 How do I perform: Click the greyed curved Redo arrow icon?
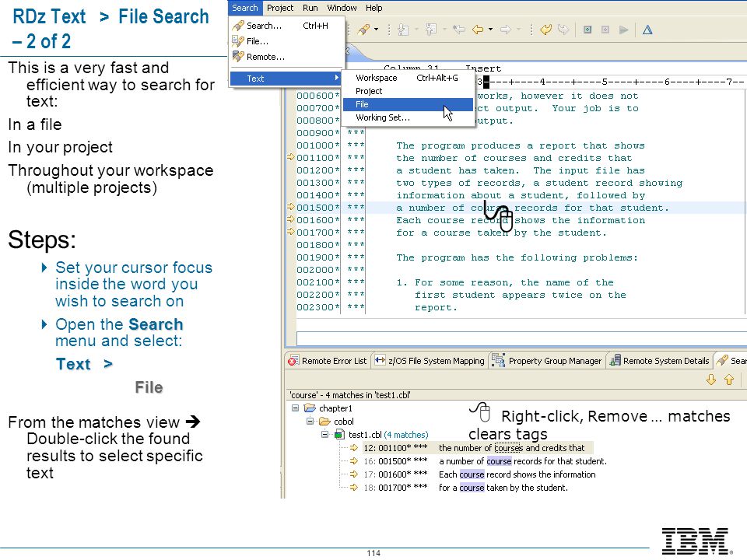coord(563,30)
